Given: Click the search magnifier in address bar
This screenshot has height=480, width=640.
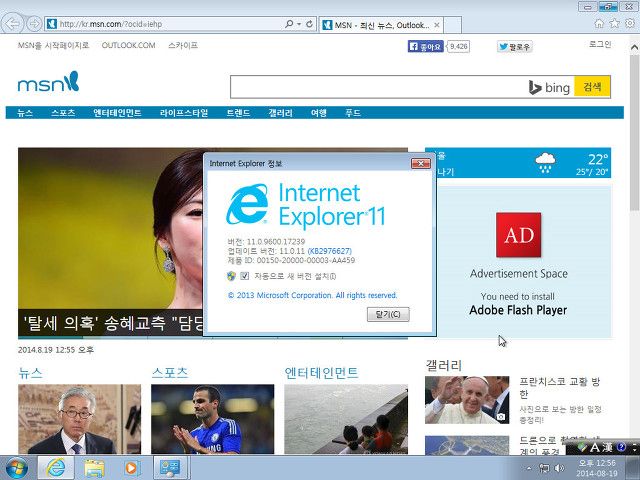Looking at the screenshot, I should tap(289, 24).
